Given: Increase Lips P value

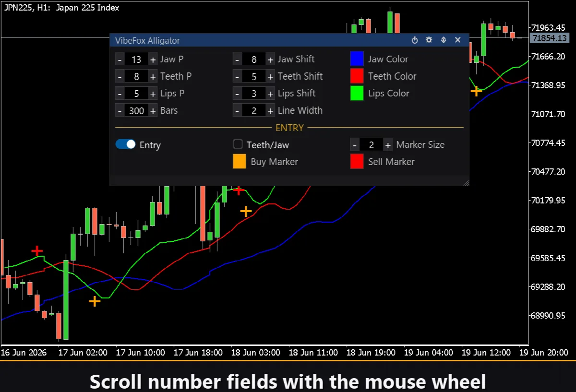Looking at the screenshot, I should point(153,94).
